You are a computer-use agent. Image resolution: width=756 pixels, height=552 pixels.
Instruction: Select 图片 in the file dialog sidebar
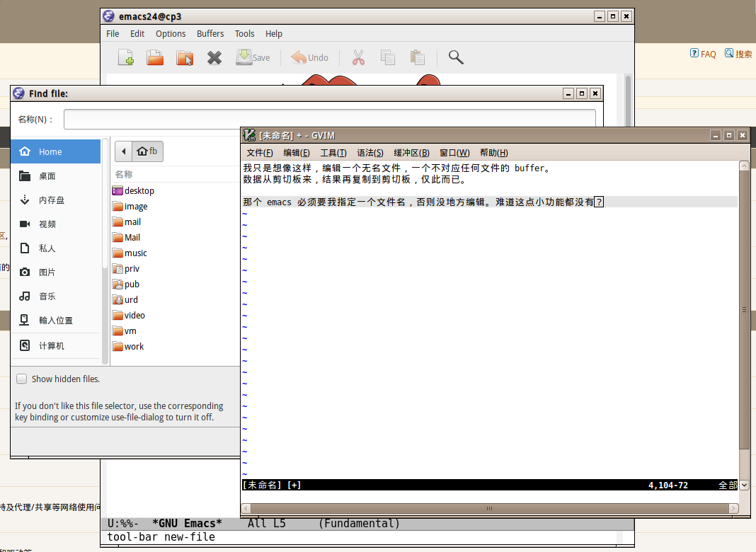point(56,272)
